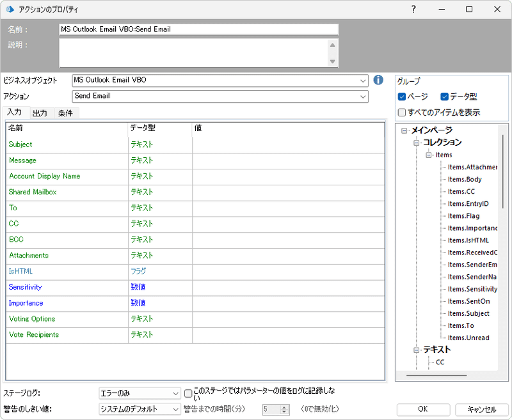Click inside the 説明 description box
Viewport: 512px width, 420px height.
click(x=193, y=53)
